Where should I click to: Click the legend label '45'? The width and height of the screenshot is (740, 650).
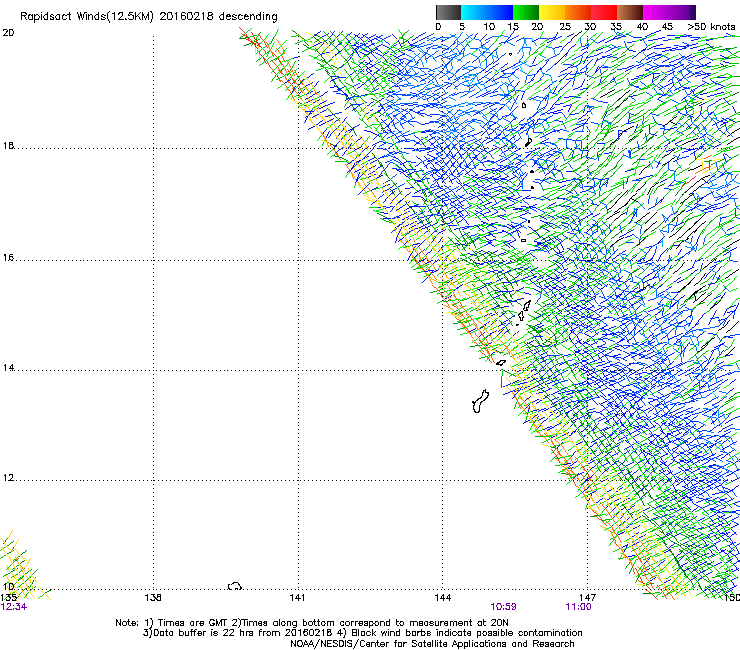click(x=667, y=27)
